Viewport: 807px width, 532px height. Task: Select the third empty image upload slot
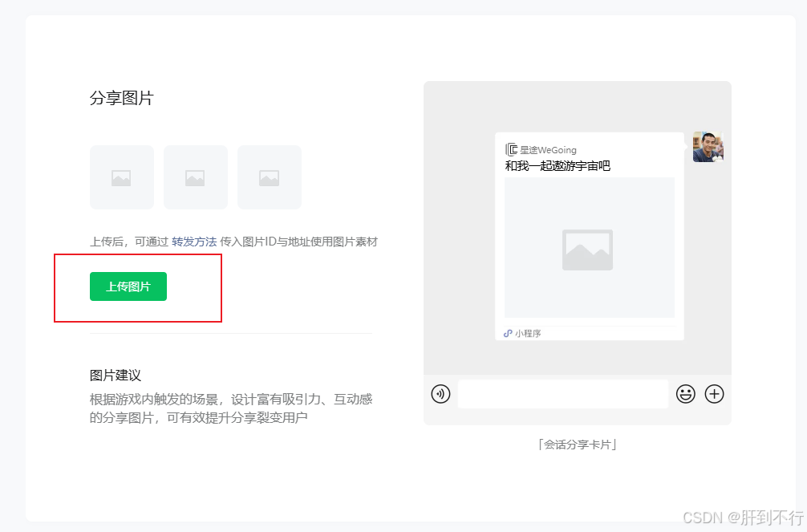pos(270,177)
